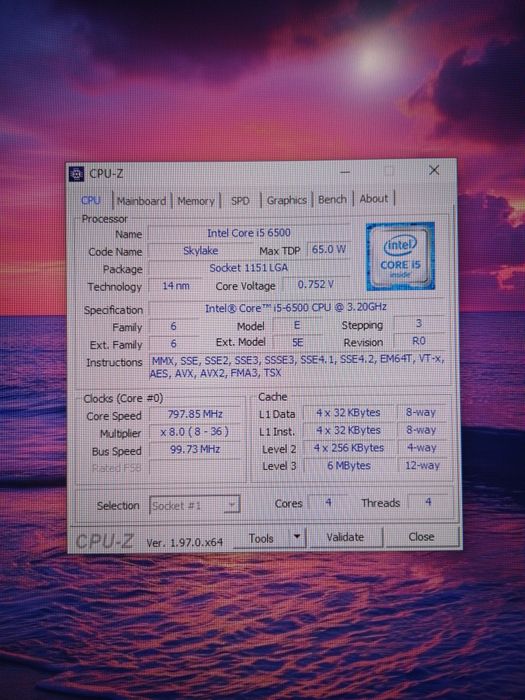Viewport: 525px width, 700px height.
Task: Open the Mainboard tab
Action: pyautogui.click(x=141, y=201)
